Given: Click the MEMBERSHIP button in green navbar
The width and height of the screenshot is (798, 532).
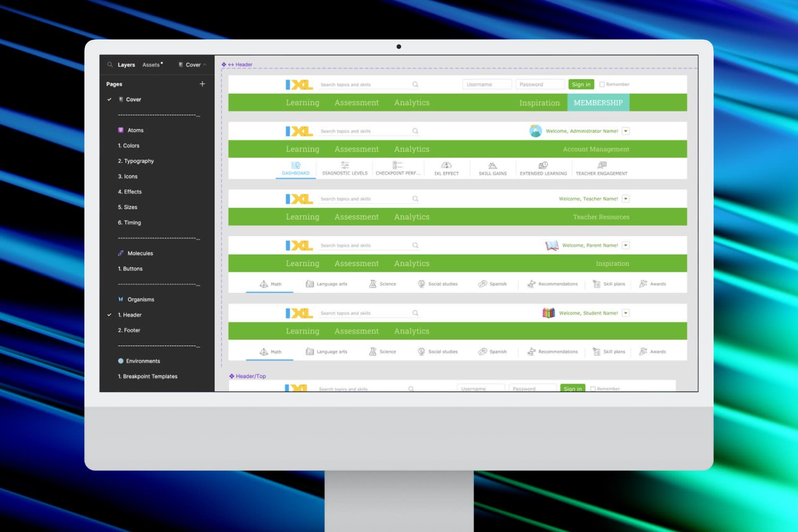Looking at the screenshot, I should (x=598, y=103).
